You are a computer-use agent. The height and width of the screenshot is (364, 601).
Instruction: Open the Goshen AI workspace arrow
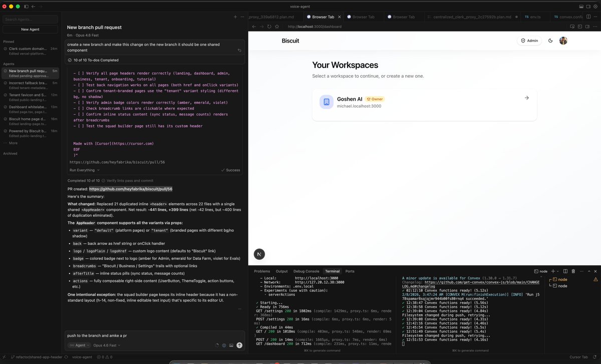(526, 98)
